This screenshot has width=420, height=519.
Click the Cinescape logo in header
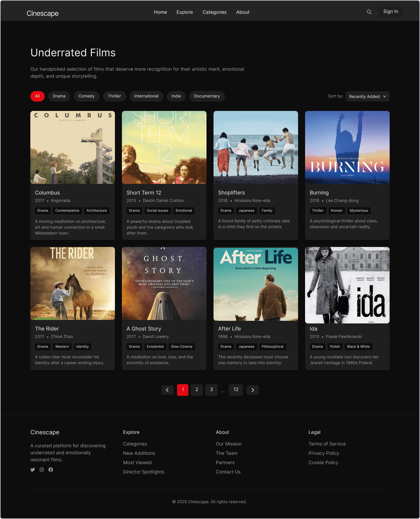[x=43, y=13]
